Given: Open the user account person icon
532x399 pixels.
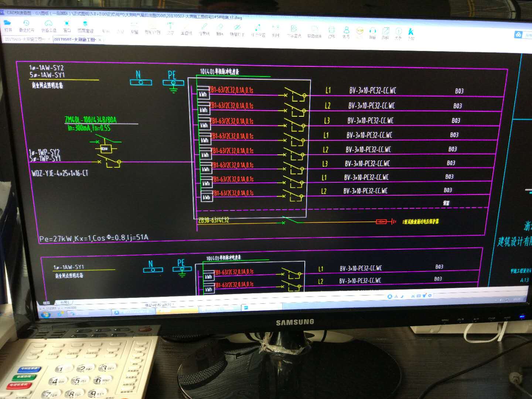Looking at the screenshot, I should (x=346, y=30).
